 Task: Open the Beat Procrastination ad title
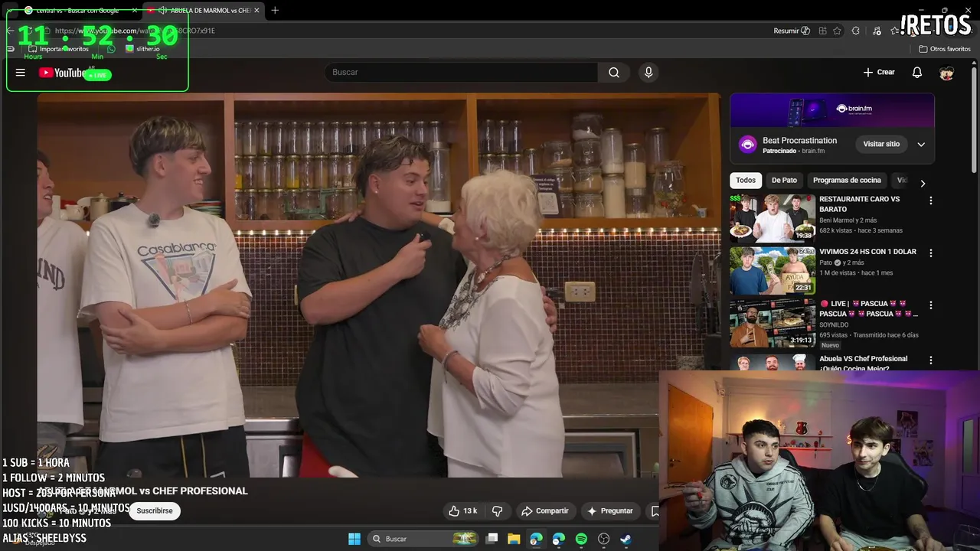pos(799,141)
